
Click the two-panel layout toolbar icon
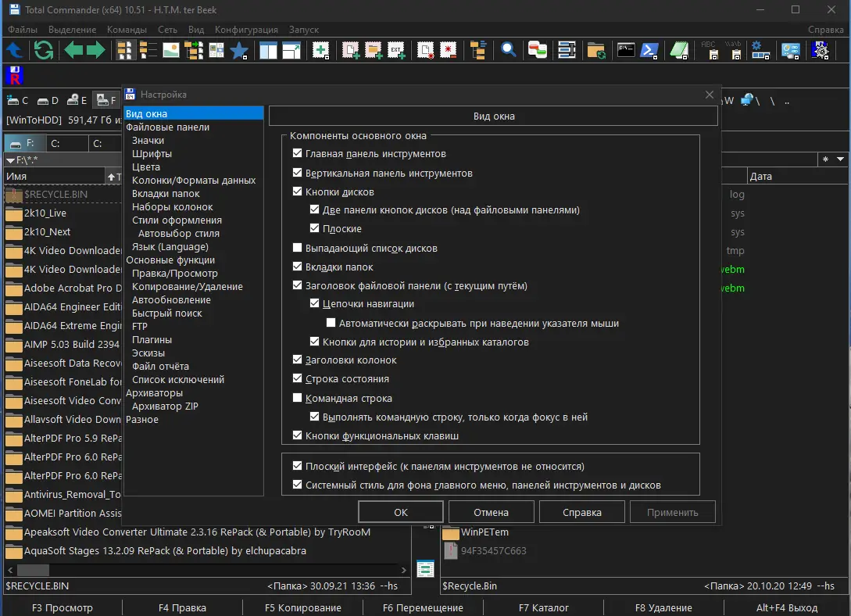(268, 51)
